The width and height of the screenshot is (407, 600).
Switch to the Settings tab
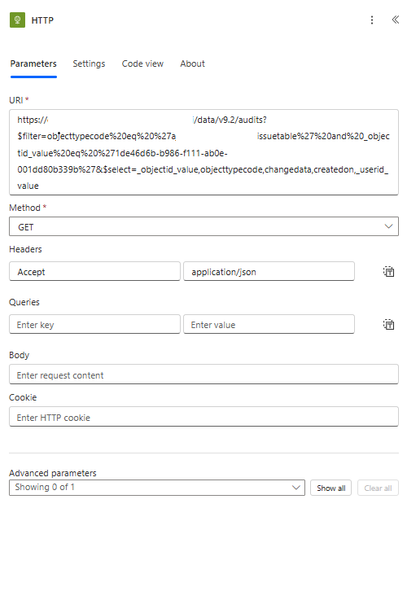point(89,64)
